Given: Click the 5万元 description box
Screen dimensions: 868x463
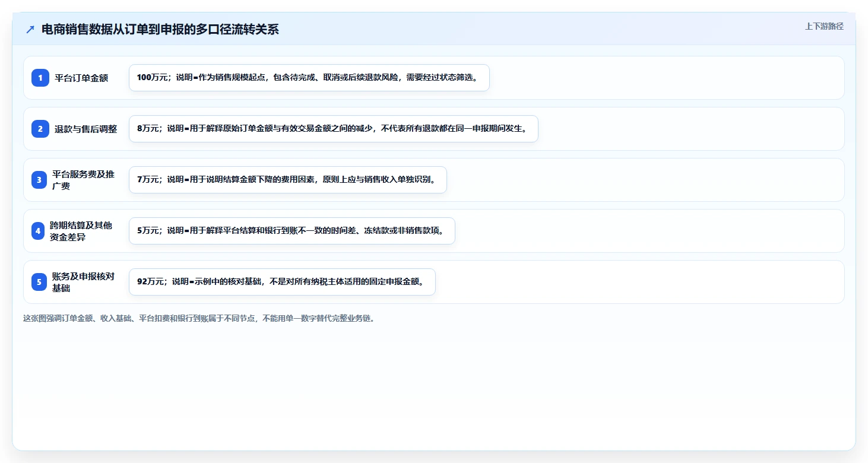Looking at the screenshot, I should [x=292, y=231].
